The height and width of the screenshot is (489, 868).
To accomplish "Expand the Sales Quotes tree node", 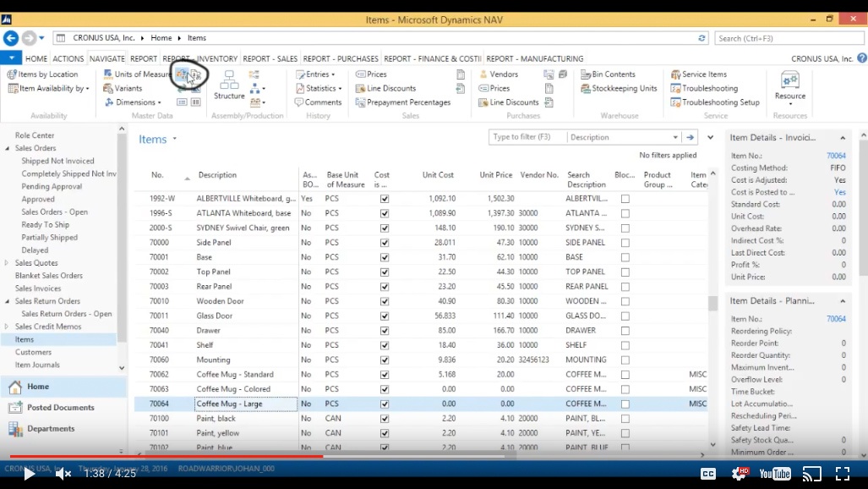I will coord(7,263).
